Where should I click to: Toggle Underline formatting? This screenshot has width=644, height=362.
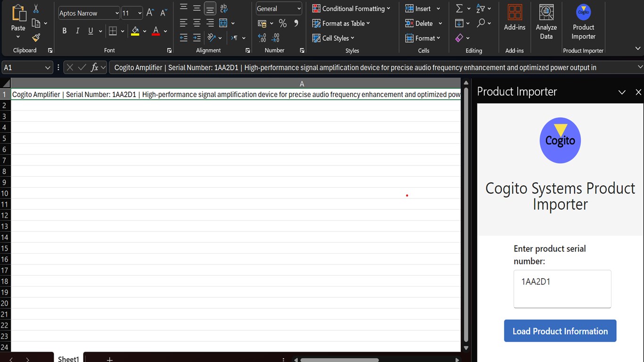[91, 31]
